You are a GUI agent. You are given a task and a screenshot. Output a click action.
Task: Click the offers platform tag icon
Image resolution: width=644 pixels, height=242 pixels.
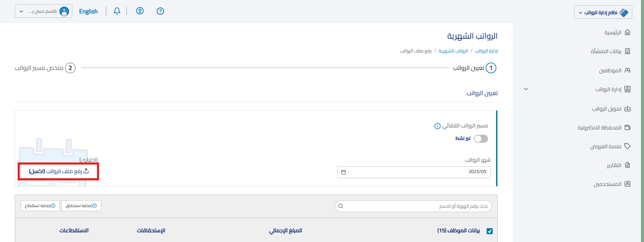coord(628,146)
